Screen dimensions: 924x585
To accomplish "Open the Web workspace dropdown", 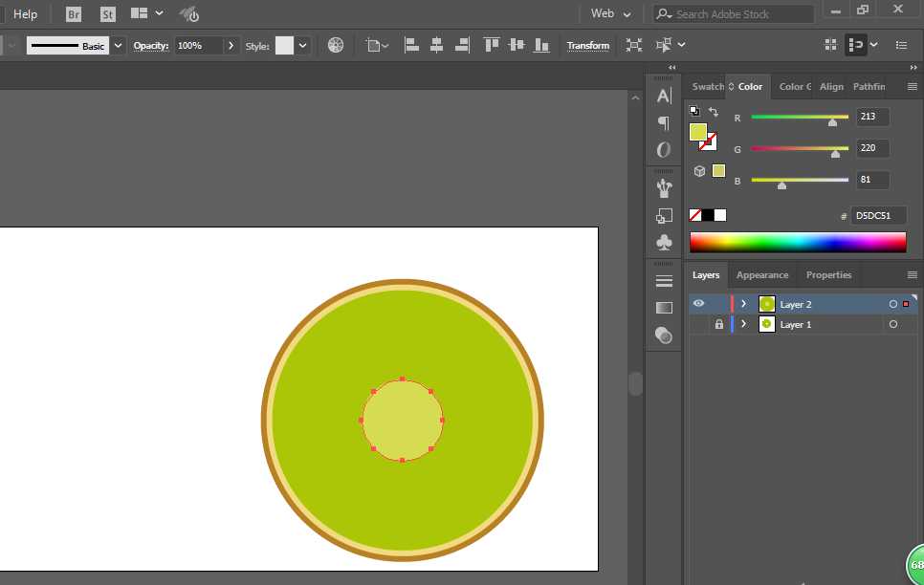I will pyautogui.click(x=611, y=14).
